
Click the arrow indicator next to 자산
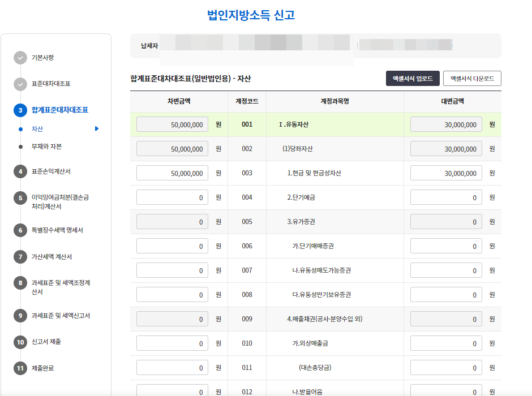(97, 128)
